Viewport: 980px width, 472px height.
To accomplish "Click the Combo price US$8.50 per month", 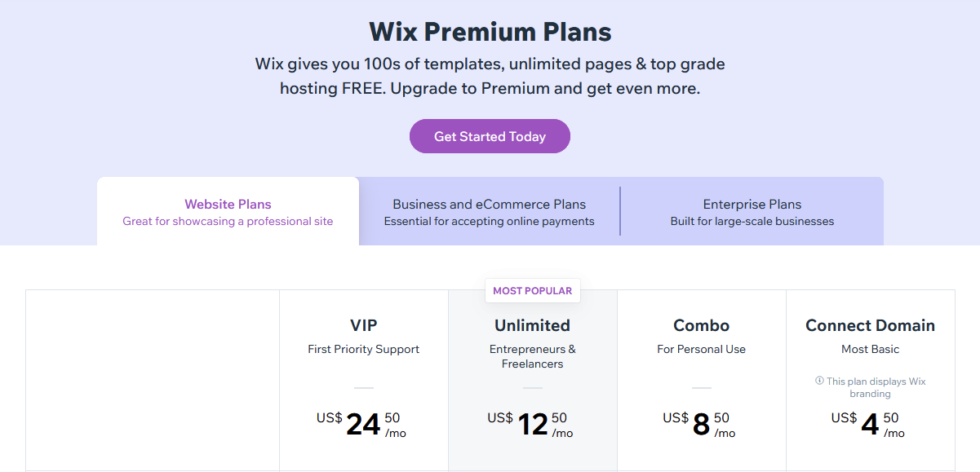I will click(699, 425).
